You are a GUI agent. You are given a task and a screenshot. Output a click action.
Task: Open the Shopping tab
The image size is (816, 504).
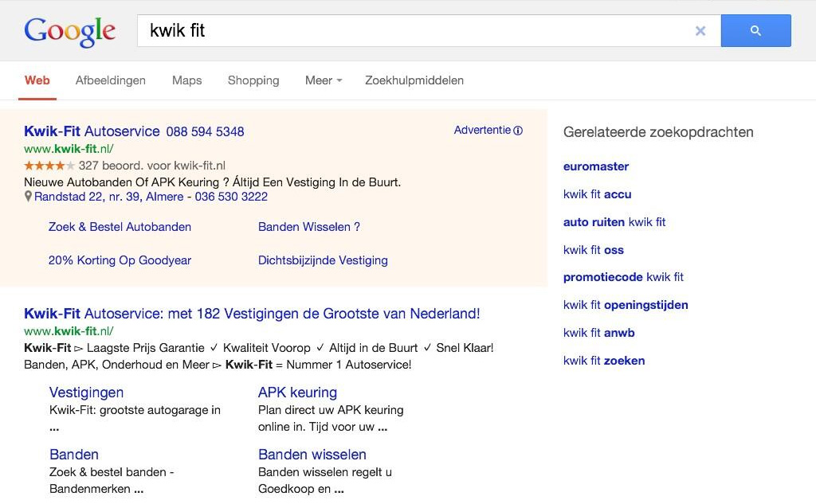pyautogui.click(x=253, y=80)
